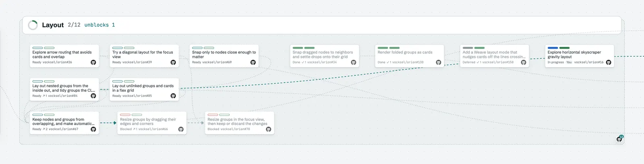Click the 'unblocks 1' label in header
This screenshot has width=644, height=164.
point(99,25)
